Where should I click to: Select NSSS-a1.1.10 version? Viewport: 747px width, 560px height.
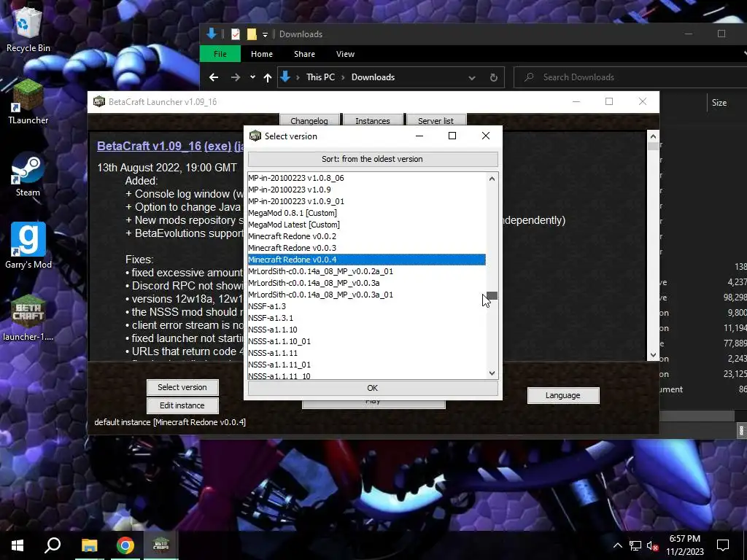[x=367, y=330]
